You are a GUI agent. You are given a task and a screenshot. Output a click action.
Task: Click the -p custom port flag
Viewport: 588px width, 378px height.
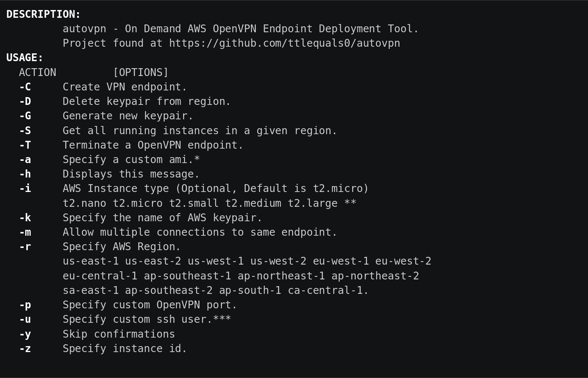coord(25,305)
